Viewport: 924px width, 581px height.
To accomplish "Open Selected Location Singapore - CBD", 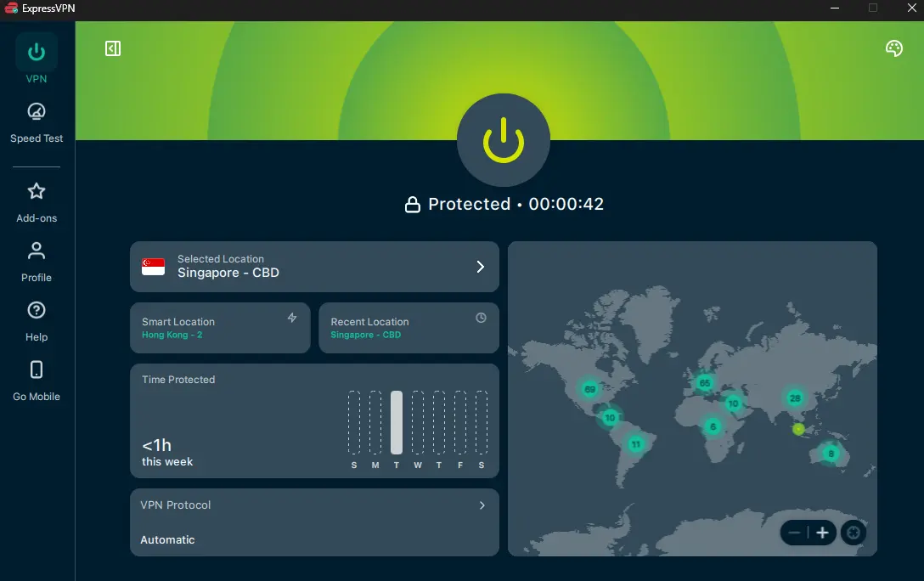I will click(x=315, y=267).
